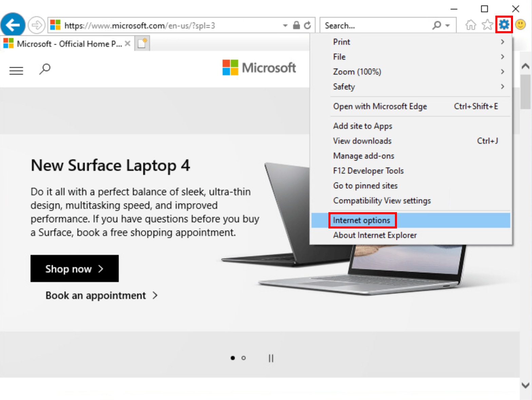
Task: Open Internet options
Action: (x=411, y=220)
